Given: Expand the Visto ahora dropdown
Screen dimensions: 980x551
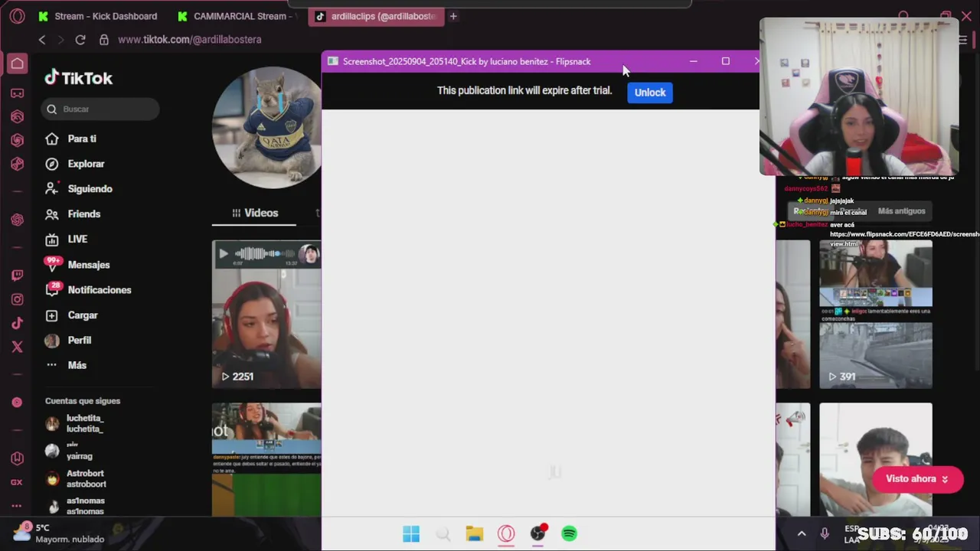Looking at the screenshot, I should coord(917,479).
